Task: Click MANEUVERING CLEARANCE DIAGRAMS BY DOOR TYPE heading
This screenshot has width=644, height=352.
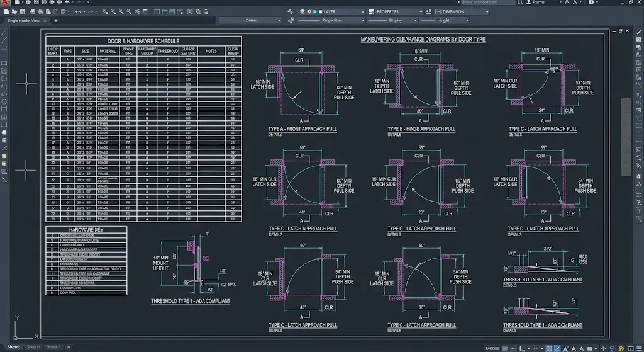Action: pos(423,40)
